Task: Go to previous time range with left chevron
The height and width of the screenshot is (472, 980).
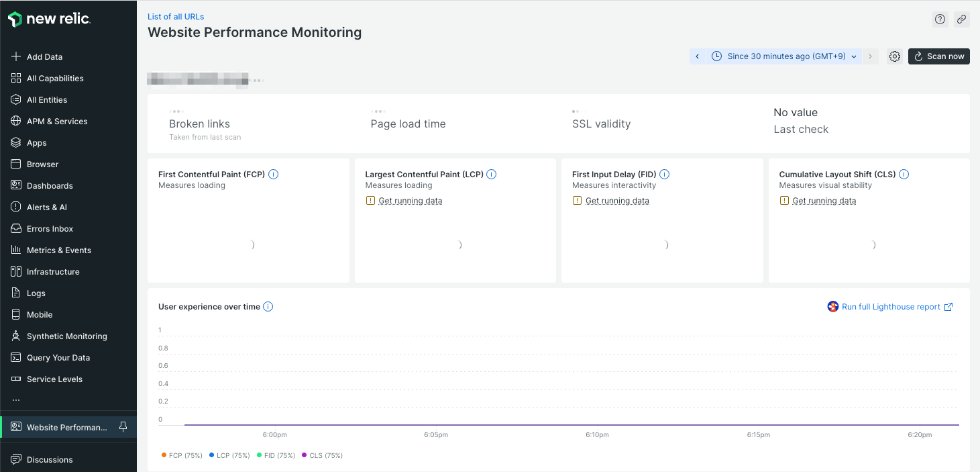Action: point(697,56)
